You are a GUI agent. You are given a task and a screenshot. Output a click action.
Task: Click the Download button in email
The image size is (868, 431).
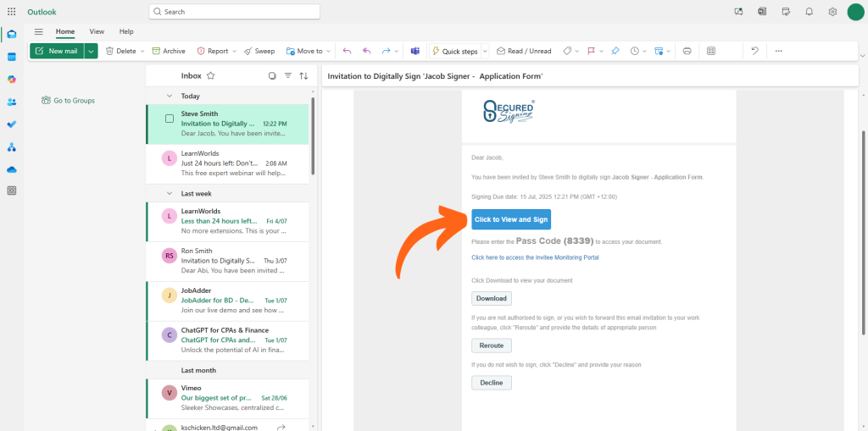point(492,298)
